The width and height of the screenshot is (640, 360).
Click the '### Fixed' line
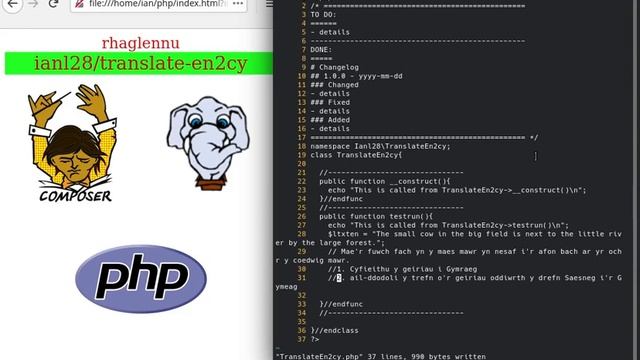coord(330,102)
